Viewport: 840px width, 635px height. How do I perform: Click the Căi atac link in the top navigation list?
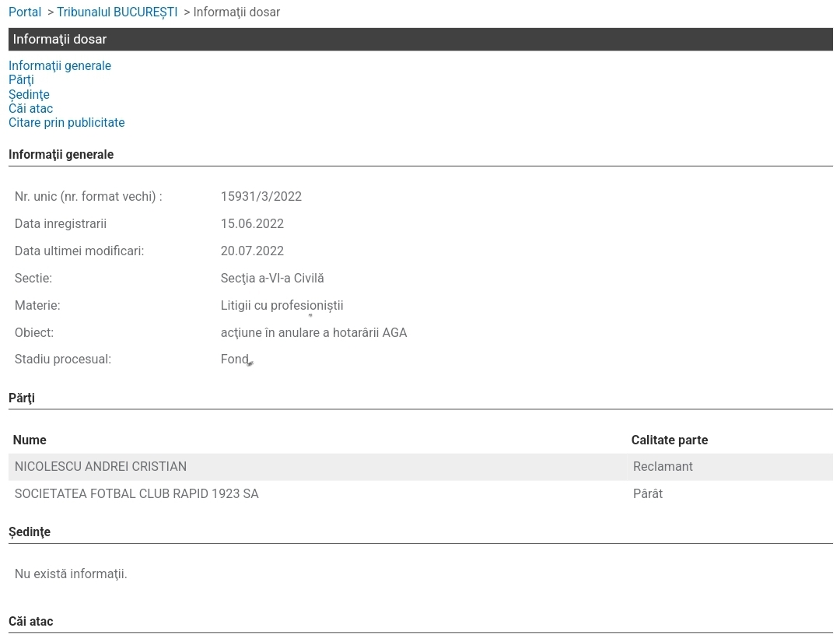pyautogui.click(x=30, y=108)
